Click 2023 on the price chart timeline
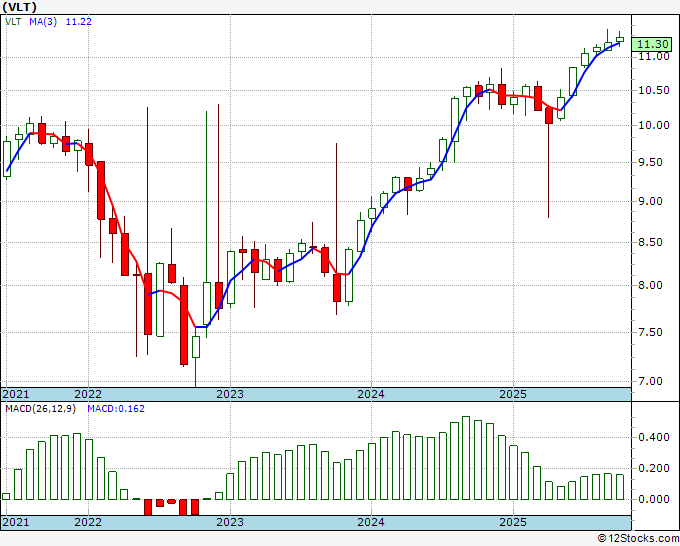This screenshot has height=546, width=680. pyautogui.click(x=230, y=394)
